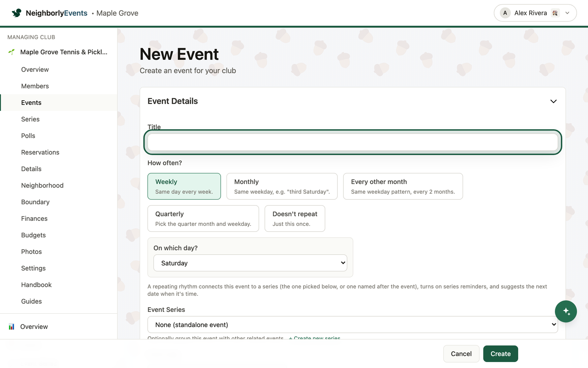Click the Maple Grove Tennis club name
Image resolution: width=588 pixels, height=368 pixels.
pyautogui.click(x=64, y=52)
